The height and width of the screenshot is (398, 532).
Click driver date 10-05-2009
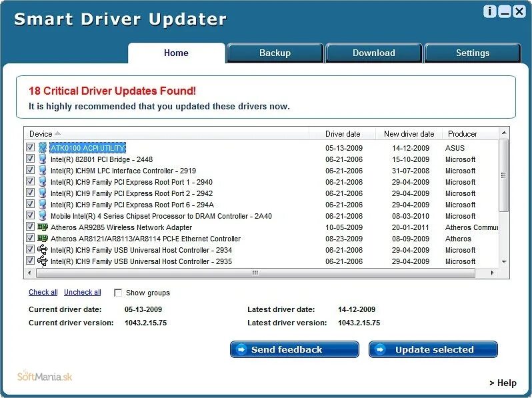coord(344,227)
